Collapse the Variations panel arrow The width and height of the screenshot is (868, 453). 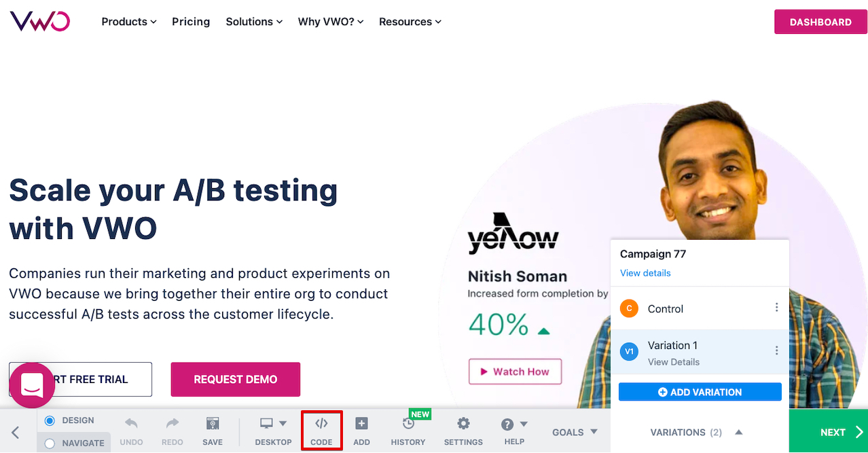[x=739, y=432]
